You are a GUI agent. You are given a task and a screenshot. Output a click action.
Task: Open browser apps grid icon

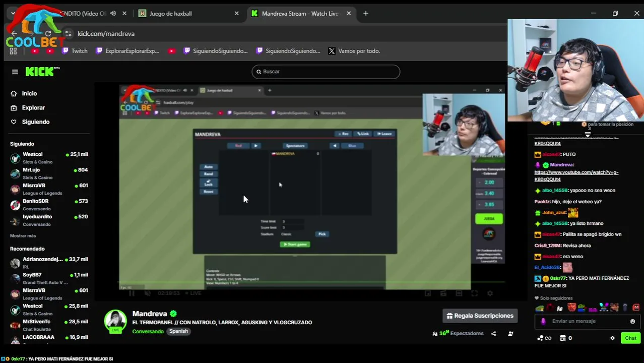coord(13,51)
